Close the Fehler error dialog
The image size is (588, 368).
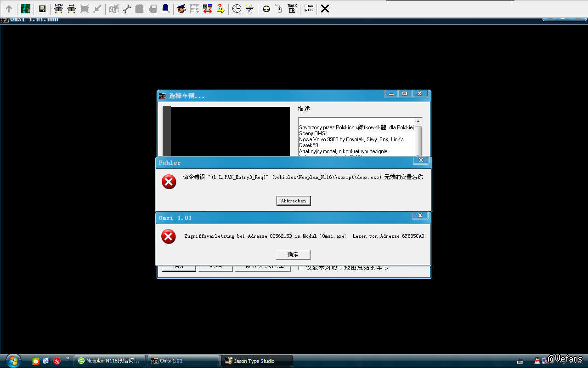point(420,161)
